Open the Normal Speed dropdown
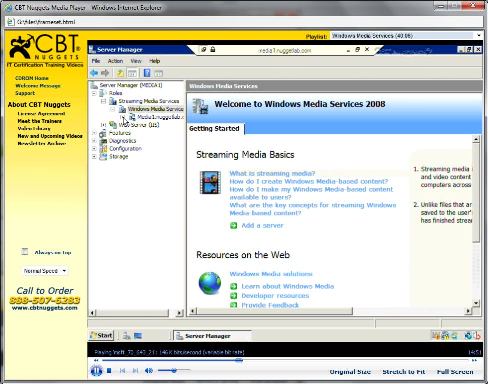488x384 pixels. [45, 271]
